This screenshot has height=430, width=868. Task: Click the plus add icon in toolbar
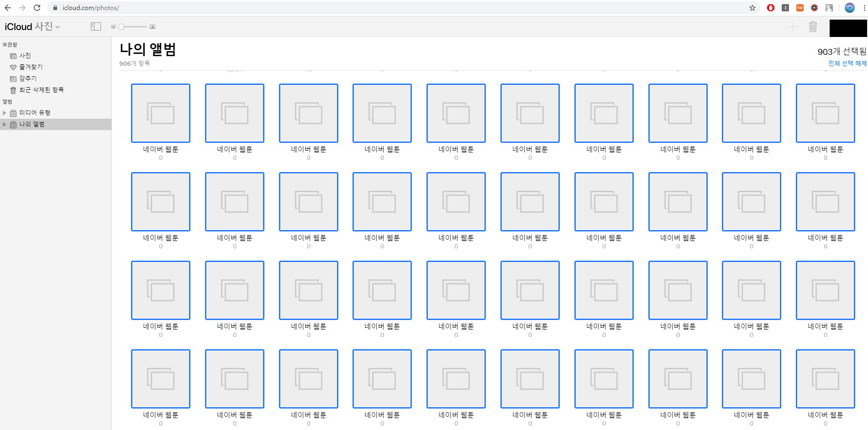coord(793,27)
